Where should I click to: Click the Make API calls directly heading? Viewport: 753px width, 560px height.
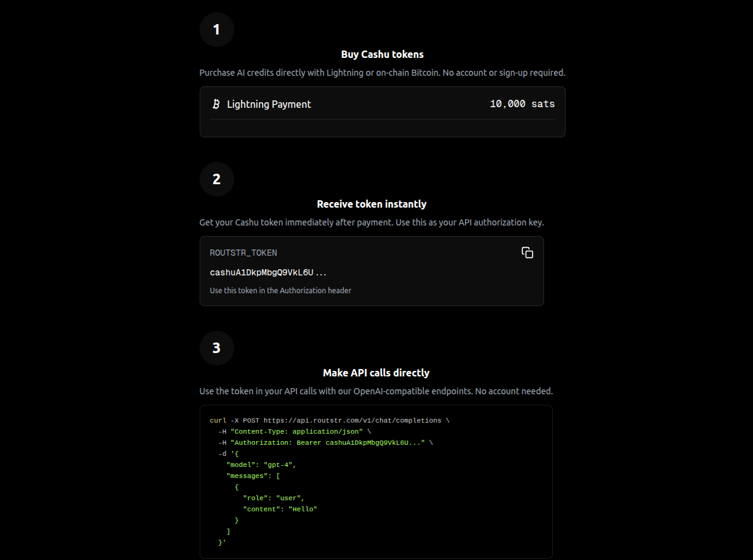[x=376, y=373]
